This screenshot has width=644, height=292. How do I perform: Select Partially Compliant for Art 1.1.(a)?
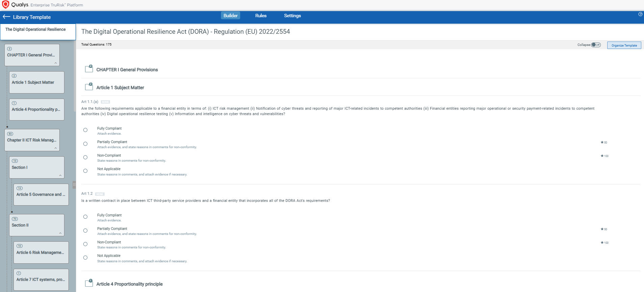coord(85,144)
